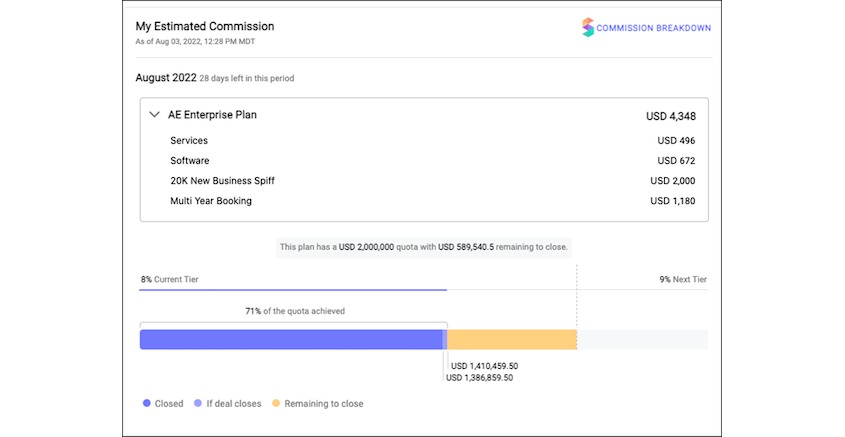Click the Remaining to close legend dot

(276, 403)
